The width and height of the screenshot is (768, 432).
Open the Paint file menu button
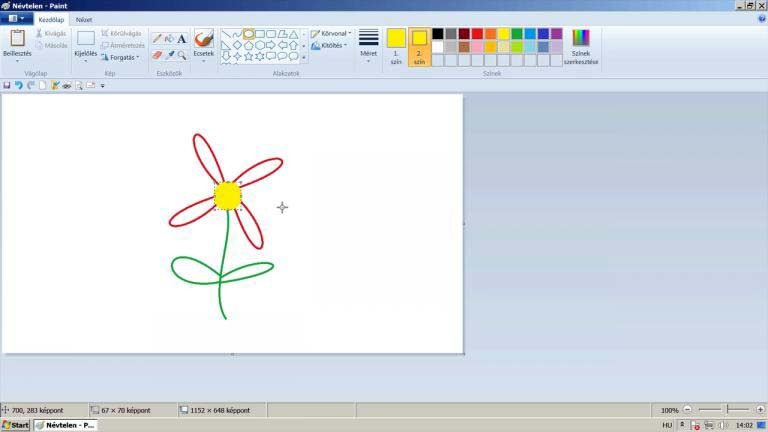(16, 19)
